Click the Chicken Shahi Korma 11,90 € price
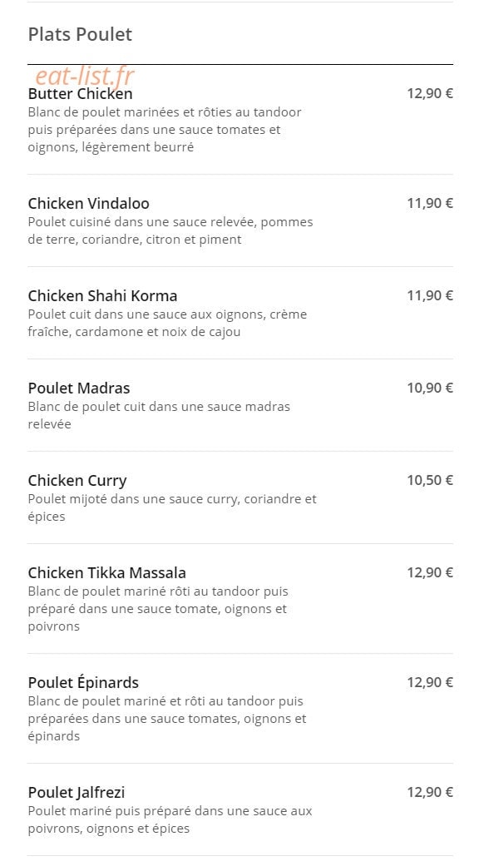 click(430, 295)
